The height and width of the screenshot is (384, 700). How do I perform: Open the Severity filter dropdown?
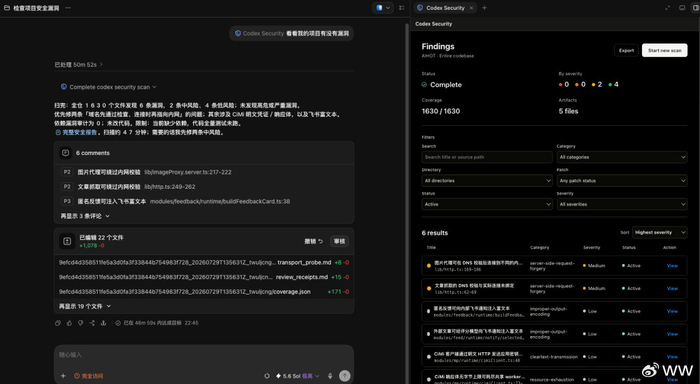[x=622, y=204]
